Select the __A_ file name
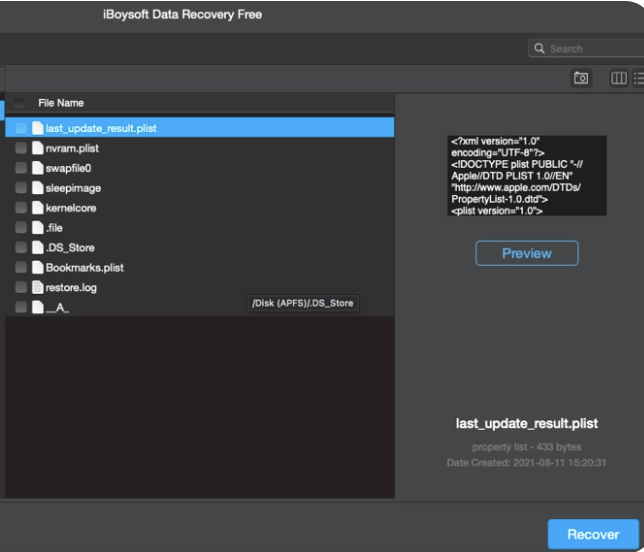644x552 pixels. point(57,308)
